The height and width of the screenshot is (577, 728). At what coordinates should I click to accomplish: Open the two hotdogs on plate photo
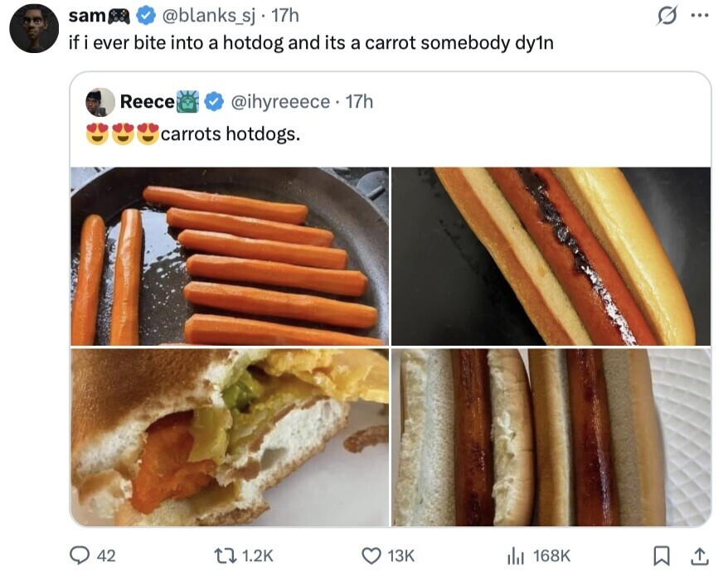(551, 437)
